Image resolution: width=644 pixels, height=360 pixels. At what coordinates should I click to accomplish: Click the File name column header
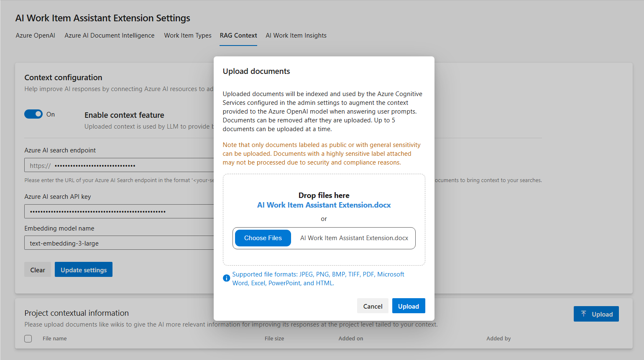tap(54, 338)
